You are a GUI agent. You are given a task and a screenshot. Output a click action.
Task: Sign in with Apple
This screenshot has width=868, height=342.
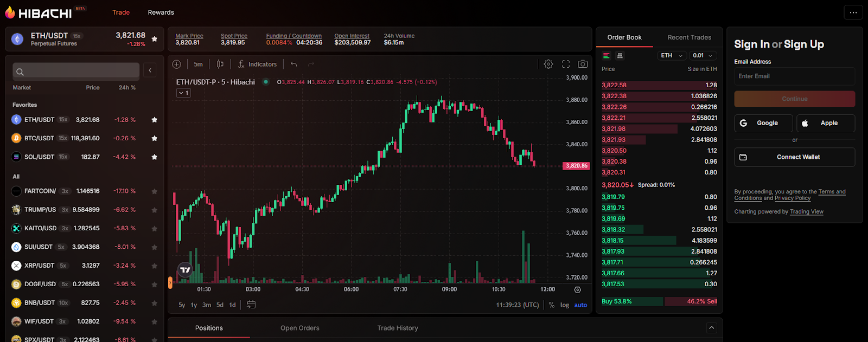point(826,123)
